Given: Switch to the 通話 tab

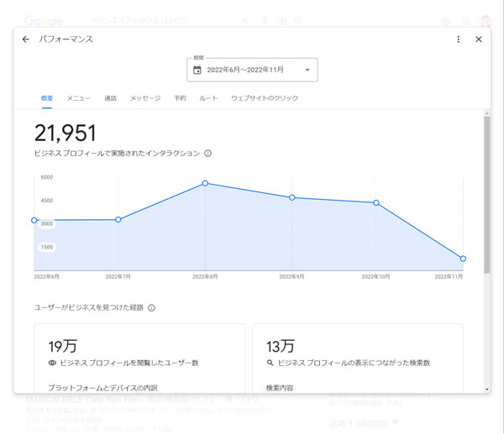Looking at the screenshot, I should coord(110,98).
